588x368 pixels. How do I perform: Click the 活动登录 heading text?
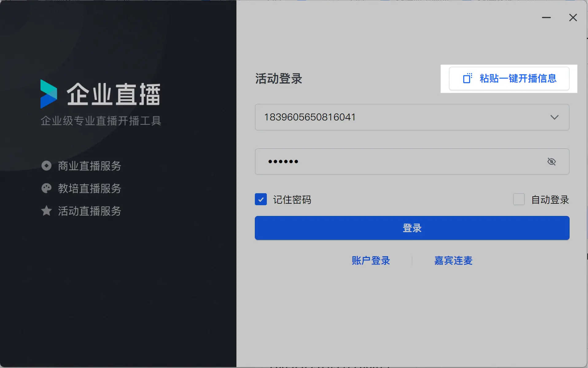click(278, 79)
